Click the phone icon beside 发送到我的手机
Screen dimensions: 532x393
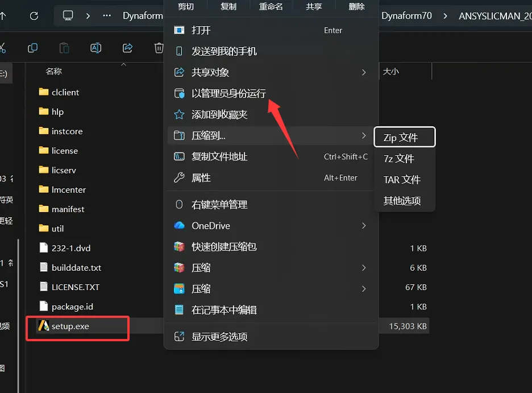click(x=179, y=51)
